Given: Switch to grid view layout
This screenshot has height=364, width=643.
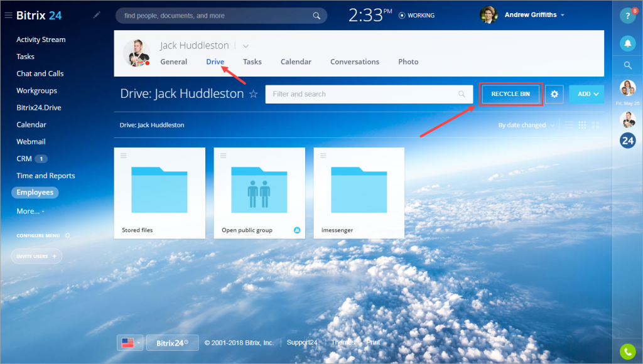Looking at the screenshot, I should click(x=582, y=125).
